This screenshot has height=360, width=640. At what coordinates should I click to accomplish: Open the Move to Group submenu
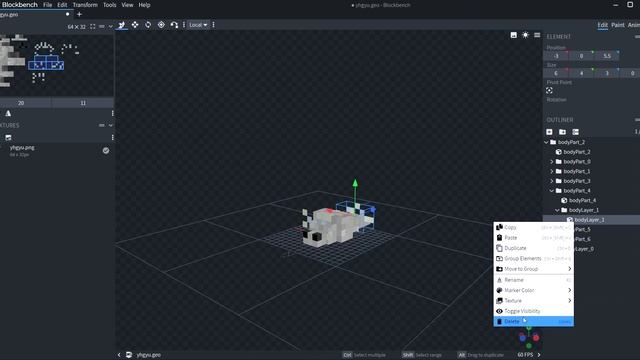point(533,269)
